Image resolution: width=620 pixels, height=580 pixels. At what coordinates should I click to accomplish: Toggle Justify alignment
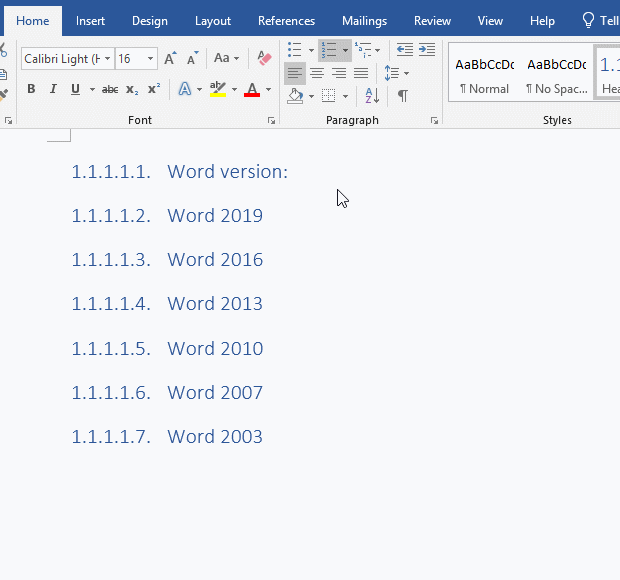coord(361,73)
